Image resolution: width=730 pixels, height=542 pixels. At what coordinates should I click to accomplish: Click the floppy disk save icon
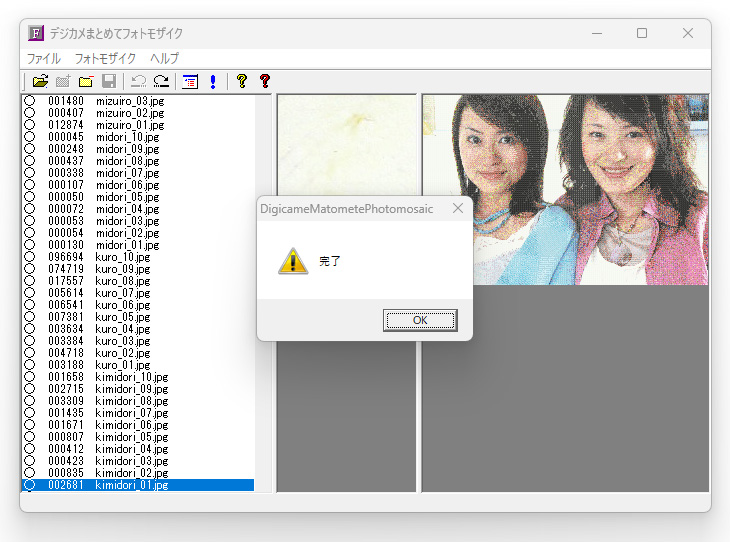(109, 81)
